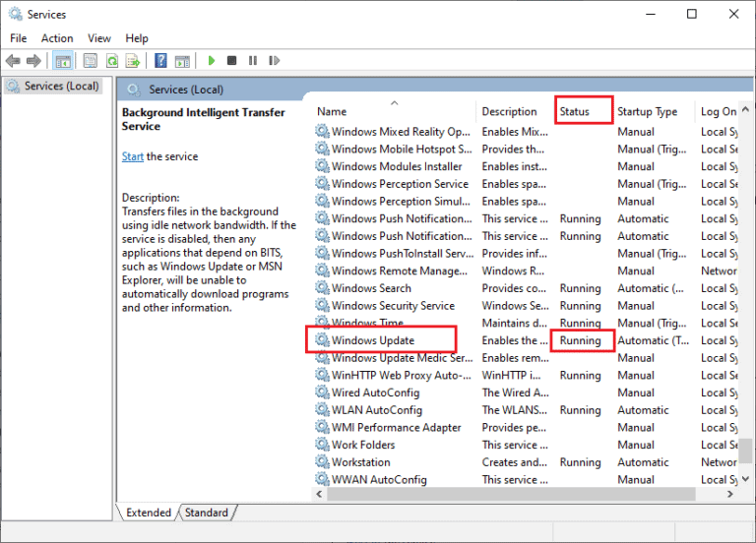
Task: Sort by the Log On column header
Action: click(x=719, y=111)
